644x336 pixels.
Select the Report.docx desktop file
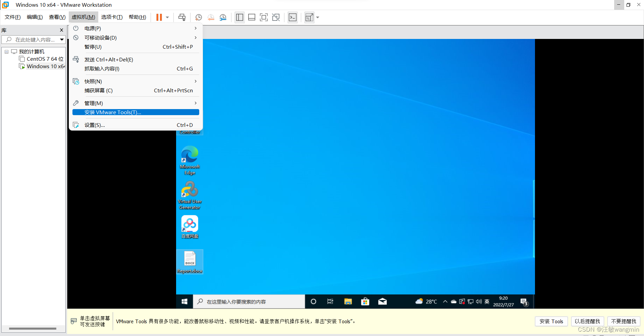click(190, 262)
